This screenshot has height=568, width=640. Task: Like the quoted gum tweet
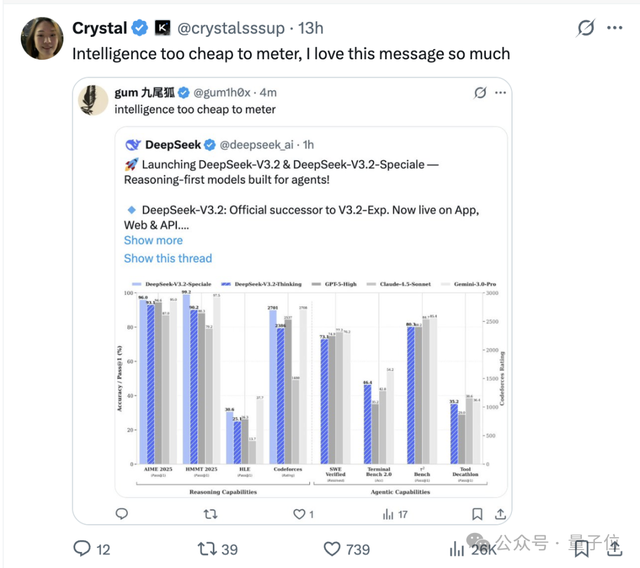(298, 514)
